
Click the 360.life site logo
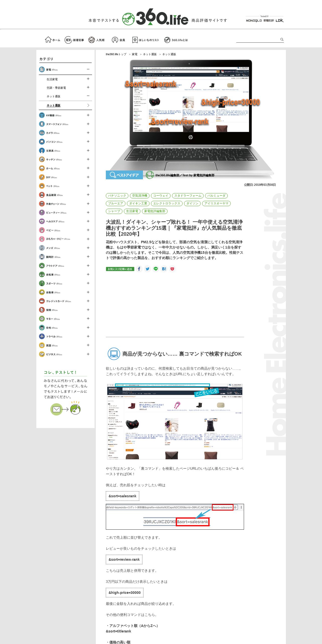tap(155, 17)
